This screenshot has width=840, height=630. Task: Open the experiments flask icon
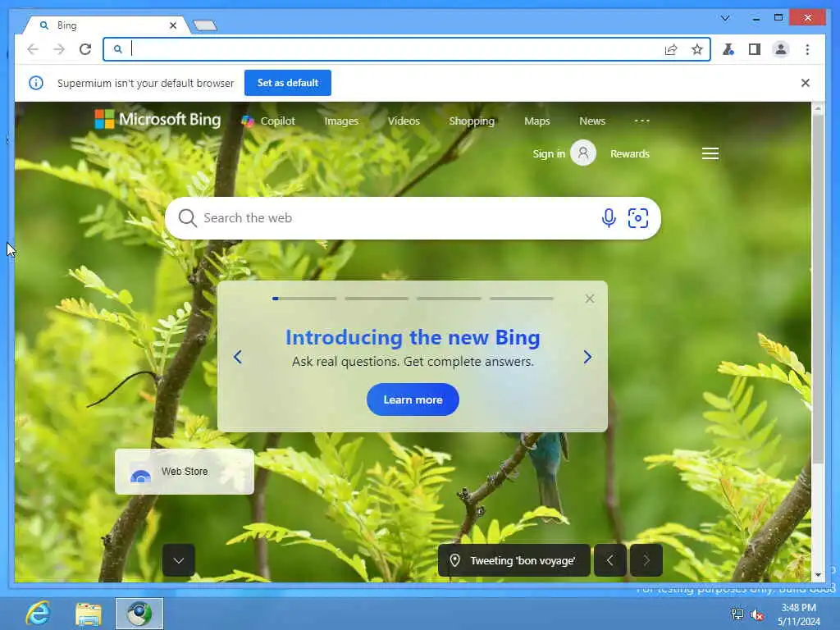pyautogui.click(x=728, y=49)
